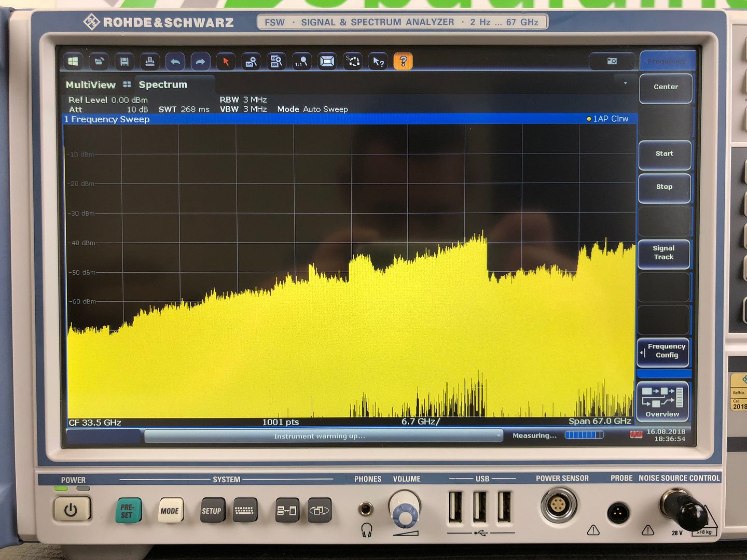Click the CF 33.5 GHz label
This screenshot has height=560, width=747.
pyautogui.click(x=95, y=423)
